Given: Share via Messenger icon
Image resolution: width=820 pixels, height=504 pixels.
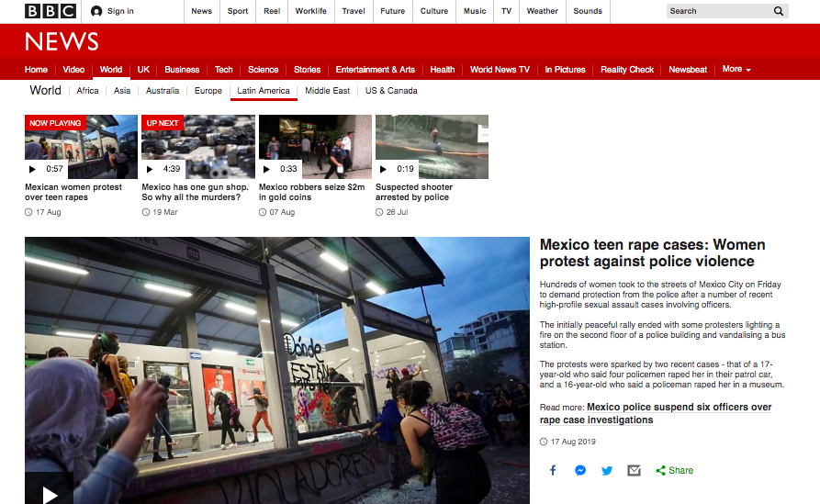Looking at the screenshot, I should (580, 470).
